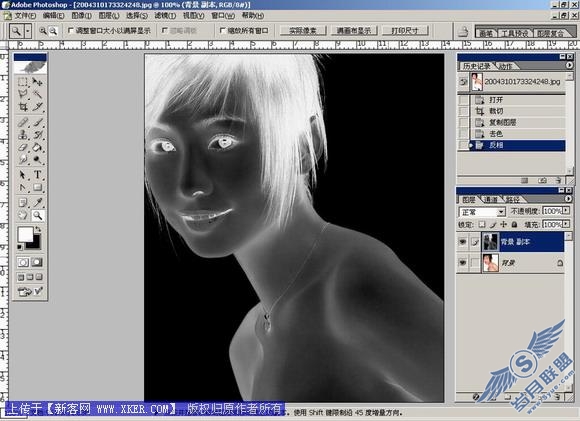Select the Crop tool in toolbox

point(23,107)
